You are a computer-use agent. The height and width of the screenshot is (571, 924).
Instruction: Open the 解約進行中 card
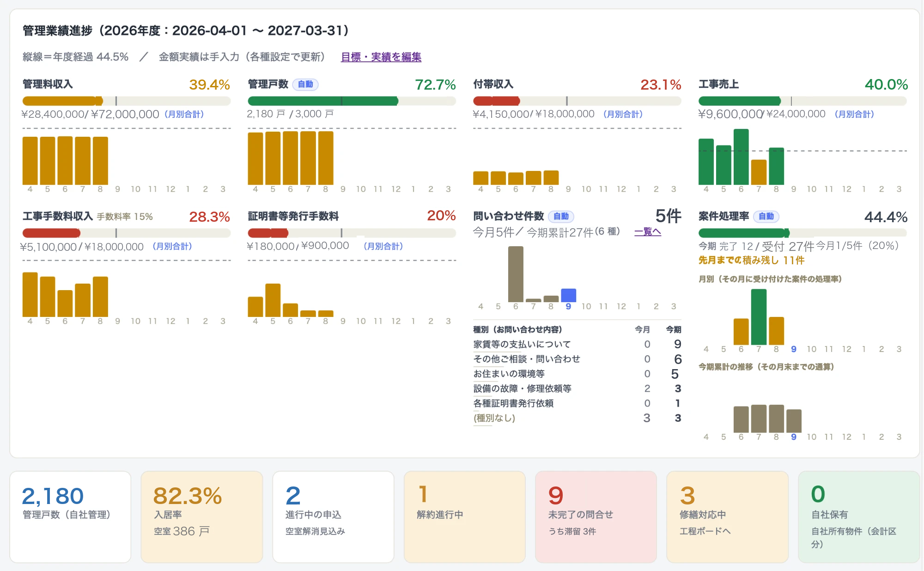464,517
